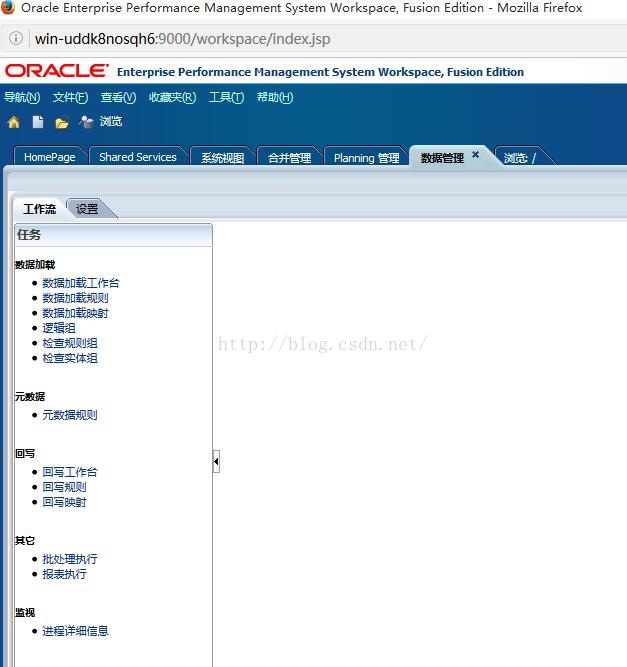Screen dimensions: 627x667
Task: Open the 帮助(H) menu
Action: point(275,97)
